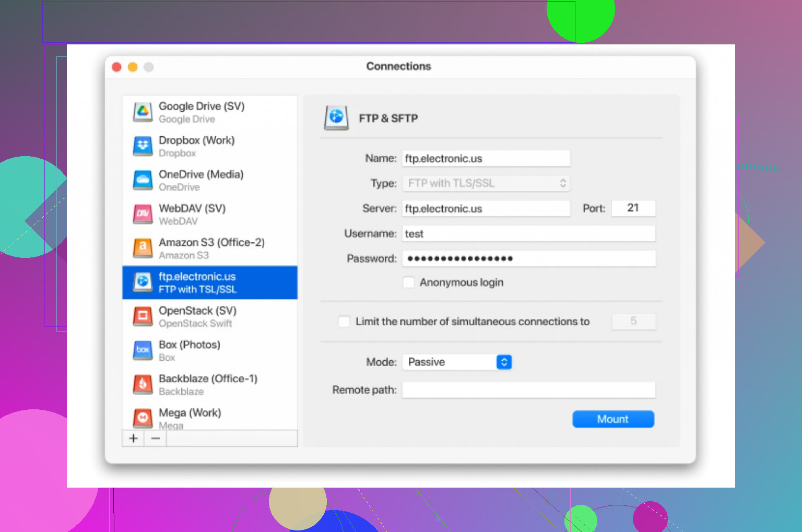The image size is (802, 532).
Task: Select the ftp.electronic.us list entry
Action: 210,282
